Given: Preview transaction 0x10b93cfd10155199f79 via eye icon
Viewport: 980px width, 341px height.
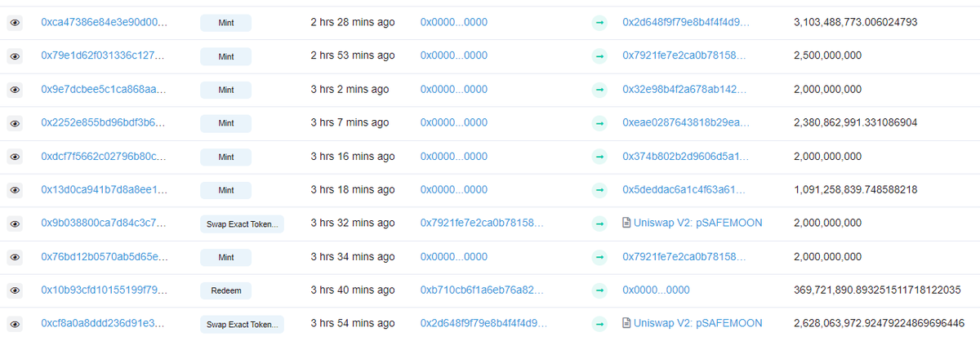Looking at the screenshot, I should pos(14,290).
